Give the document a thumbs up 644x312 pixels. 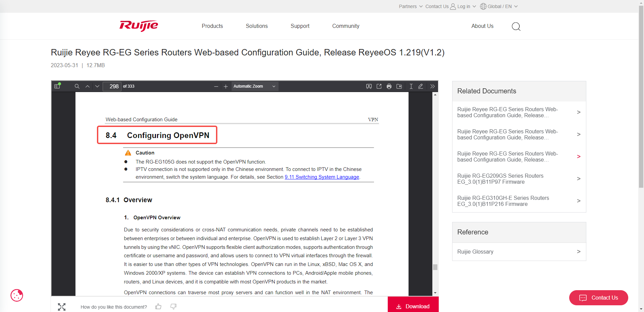[x=158, y=306]
